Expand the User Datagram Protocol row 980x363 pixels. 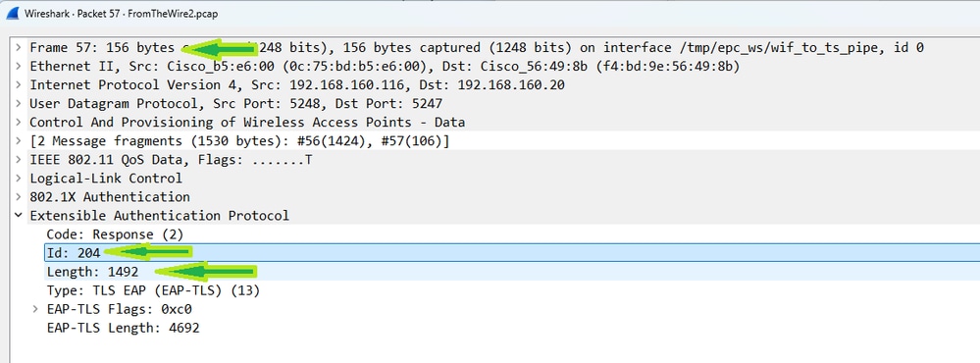[20, 104]
